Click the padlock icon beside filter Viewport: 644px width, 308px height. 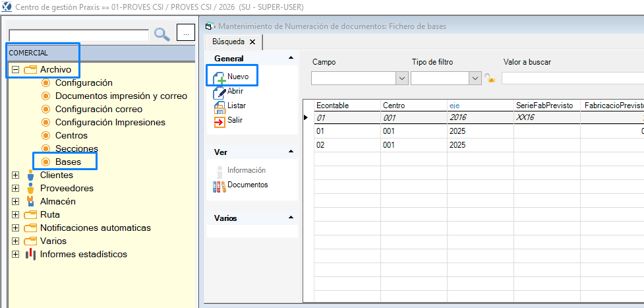490,78
